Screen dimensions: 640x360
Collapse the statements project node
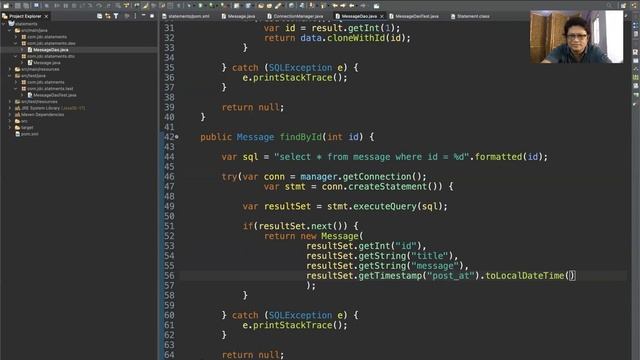pos(3,24)
